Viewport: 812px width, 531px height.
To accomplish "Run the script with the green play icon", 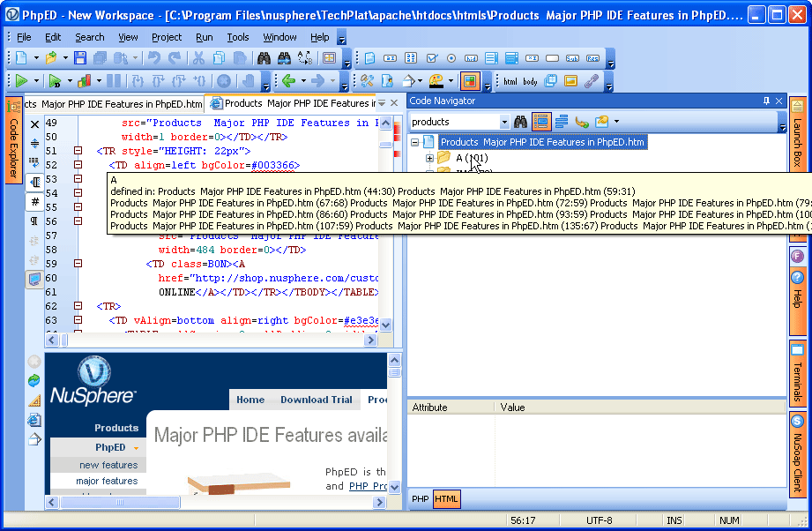I will [x=21, y=81].
